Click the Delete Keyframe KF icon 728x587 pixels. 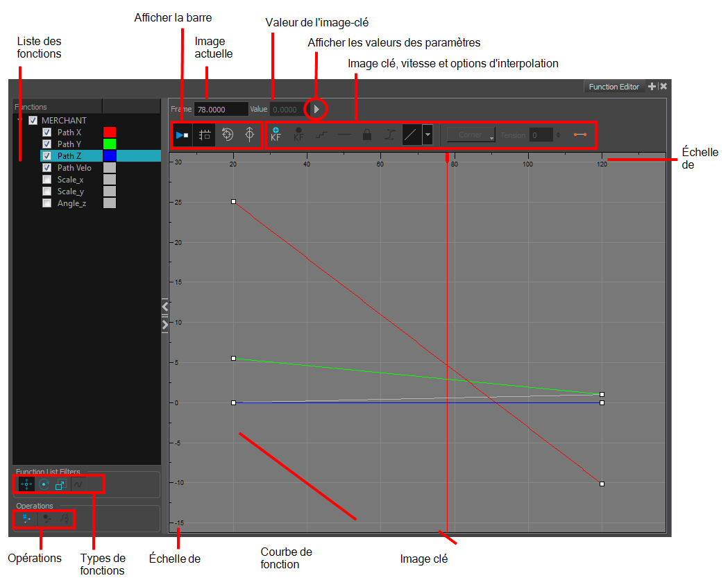click(x=298, y=135)
